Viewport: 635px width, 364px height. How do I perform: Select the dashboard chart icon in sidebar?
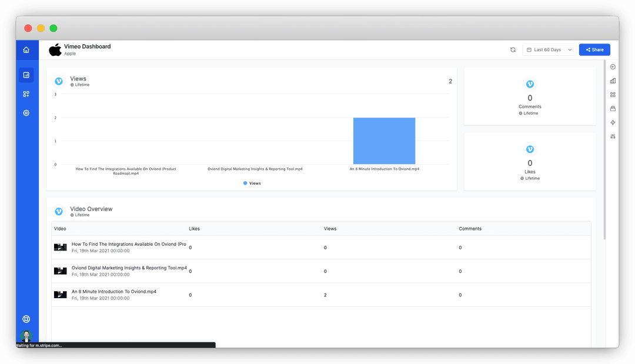pos(26,75)
